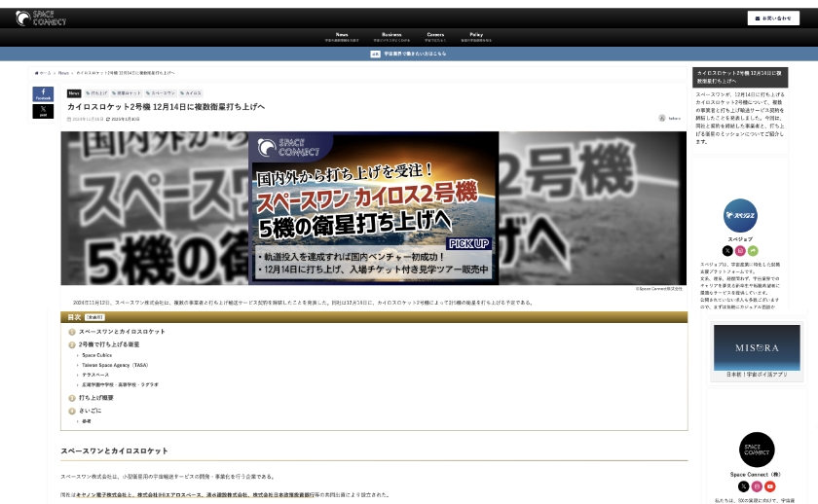Open the Business menu item
The image size is (818, 504).
click(x=391, y=35)
